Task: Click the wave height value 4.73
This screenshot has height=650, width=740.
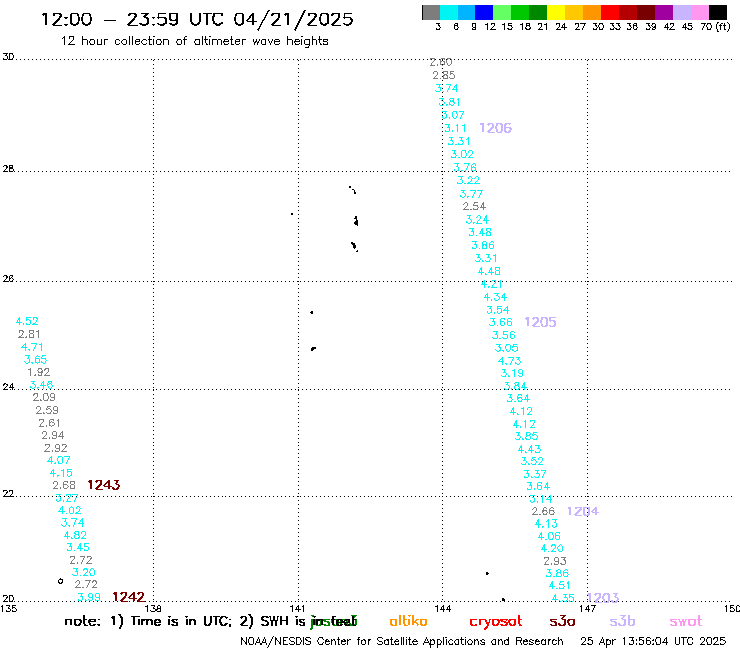Action: (510, 361)
